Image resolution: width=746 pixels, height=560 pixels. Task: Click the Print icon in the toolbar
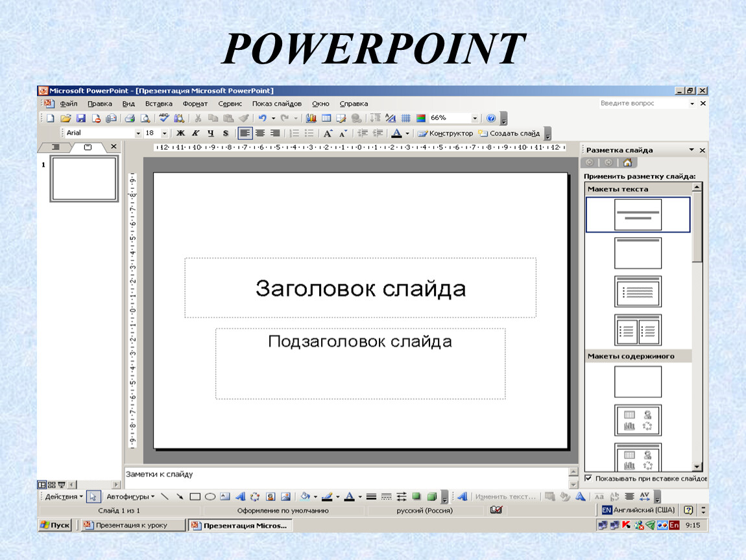coord(130,119)
